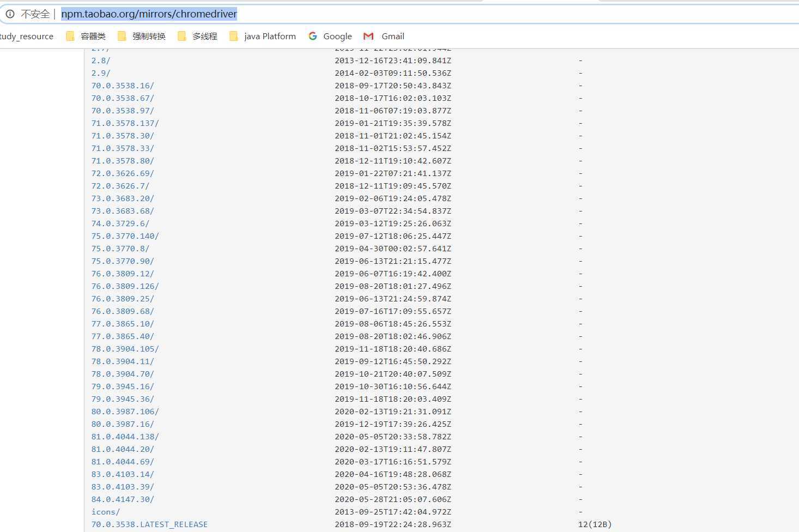Open the 71.0.3578.33/ directory

123,148
